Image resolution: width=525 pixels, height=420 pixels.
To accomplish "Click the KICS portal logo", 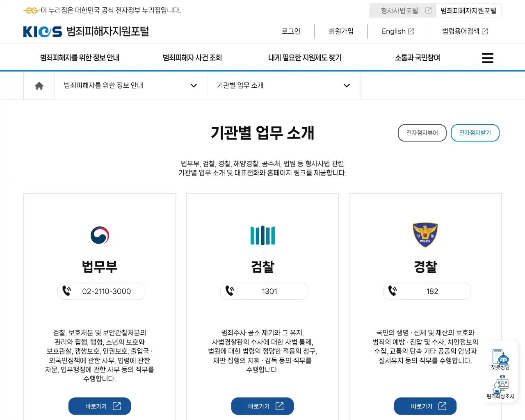I will (86, 32).
